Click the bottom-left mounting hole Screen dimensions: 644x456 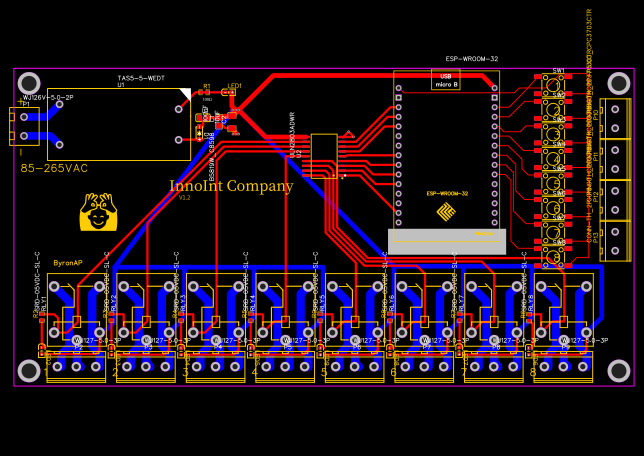coord(29,371)
